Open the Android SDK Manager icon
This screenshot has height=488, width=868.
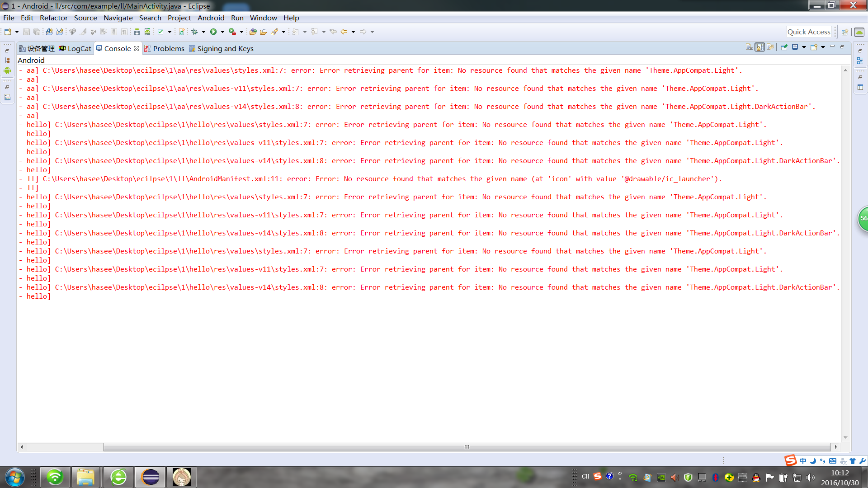point(137,32)
